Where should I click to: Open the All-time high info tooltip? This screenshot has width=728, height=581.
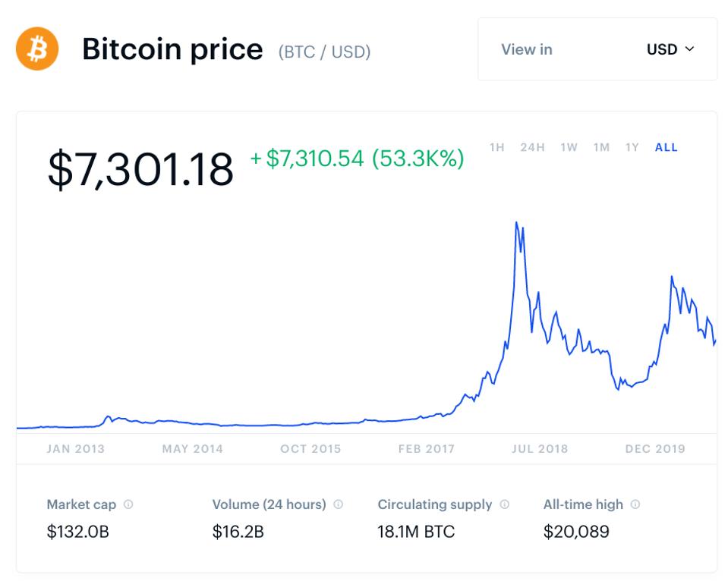635,504
